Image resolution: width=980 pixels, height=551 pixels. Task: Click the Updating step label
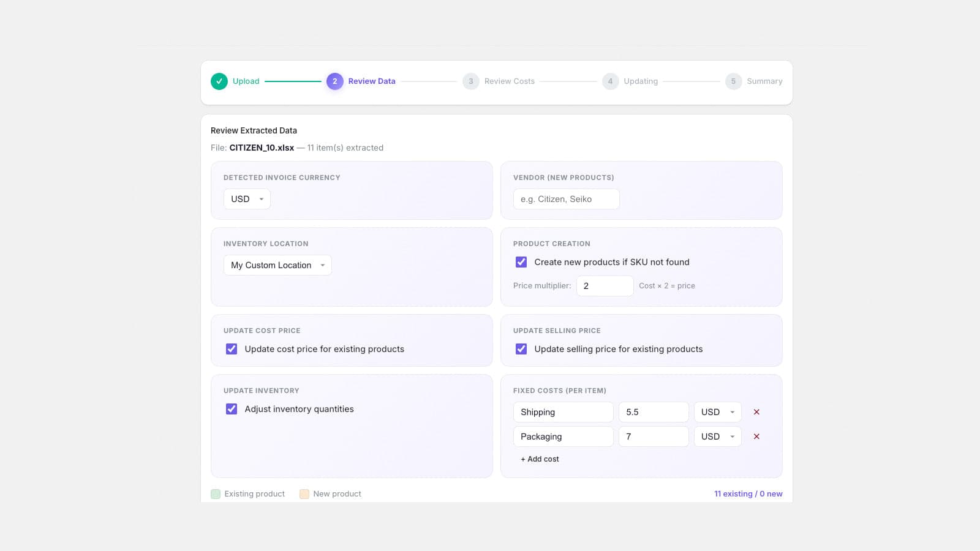click(x=641, y=81)
